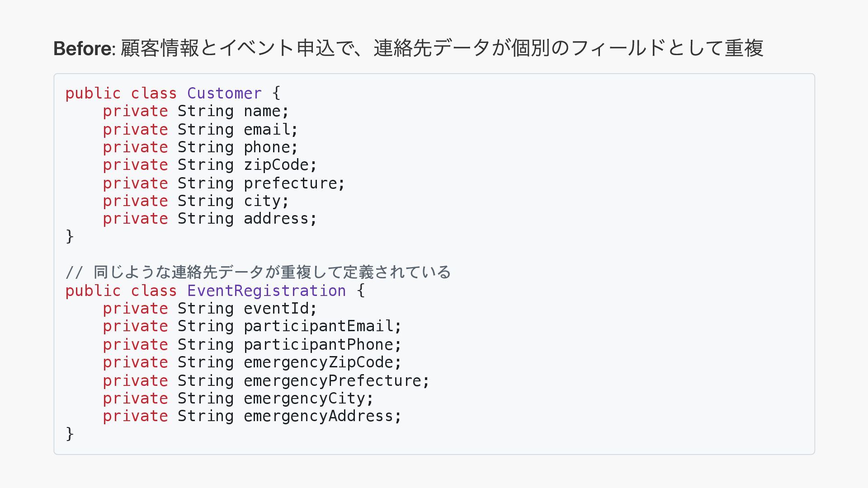Click the "email" field declaration
Viewport: 868px width, 488px height.
tap(267, 130)
